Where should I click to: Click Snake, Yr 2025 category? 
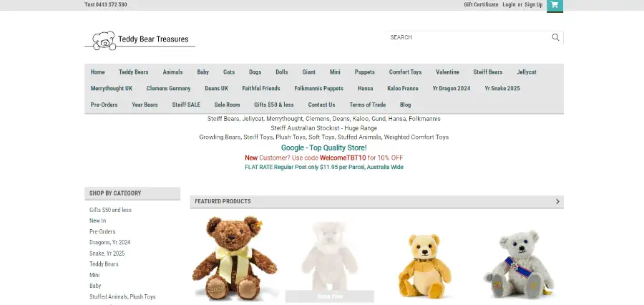(x=107, y=253)
